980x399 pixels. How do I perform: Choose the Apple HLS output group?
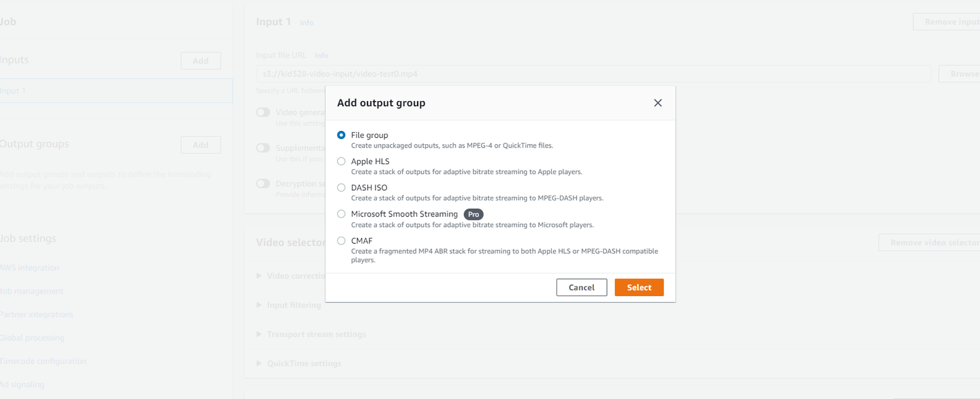(342, 161)
